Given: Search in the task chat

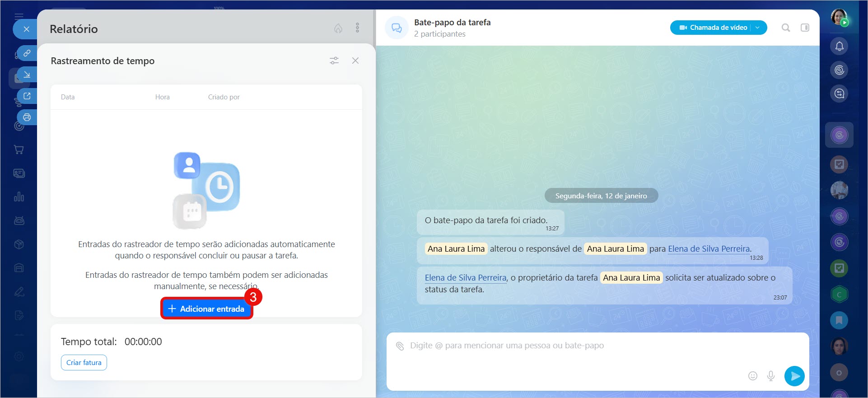Looking at the screenshot, I should 786,28.
